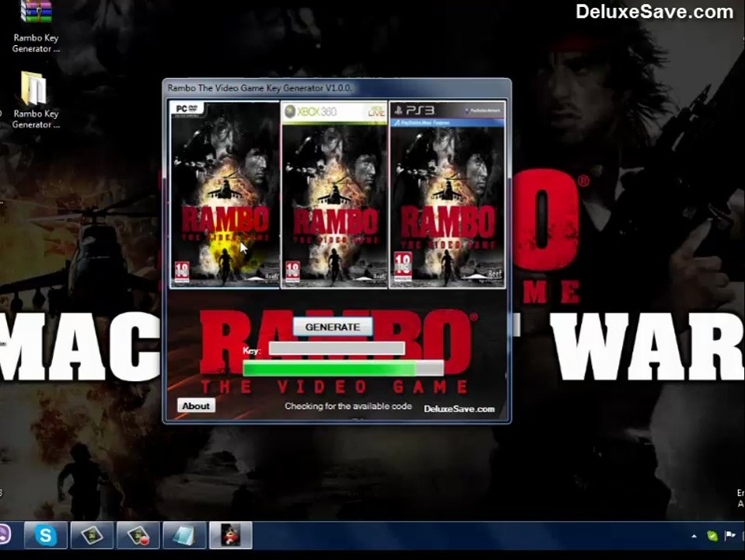Show hidden system tray icons
Image resolution: width=745 pixels, height=560 pixels.
pos(694,536)
